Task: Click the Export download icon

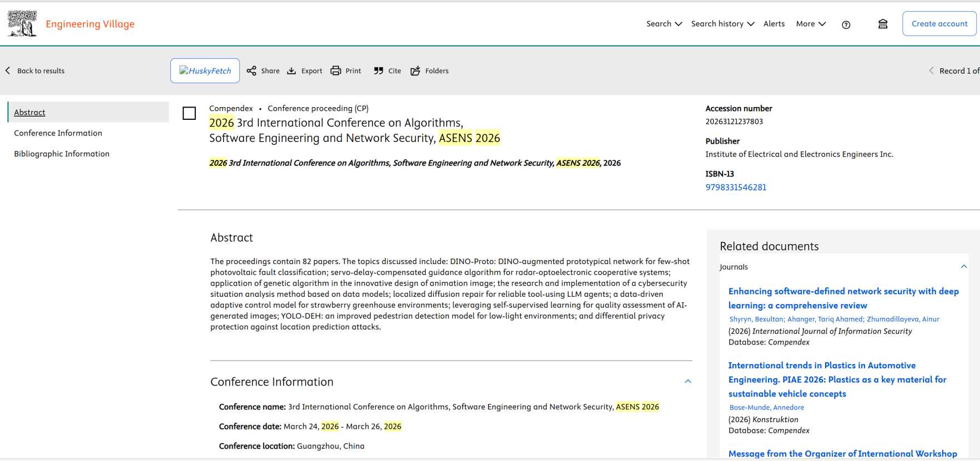Action: pyautogui.click(x=291, y=70)
